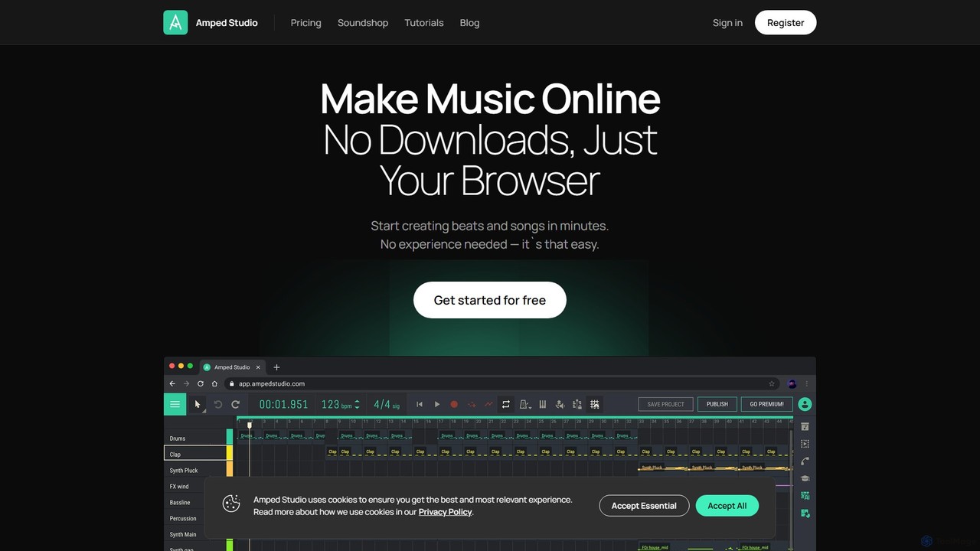
Task: Click the red punch-in arrow icon
Action: coord(472,404)
